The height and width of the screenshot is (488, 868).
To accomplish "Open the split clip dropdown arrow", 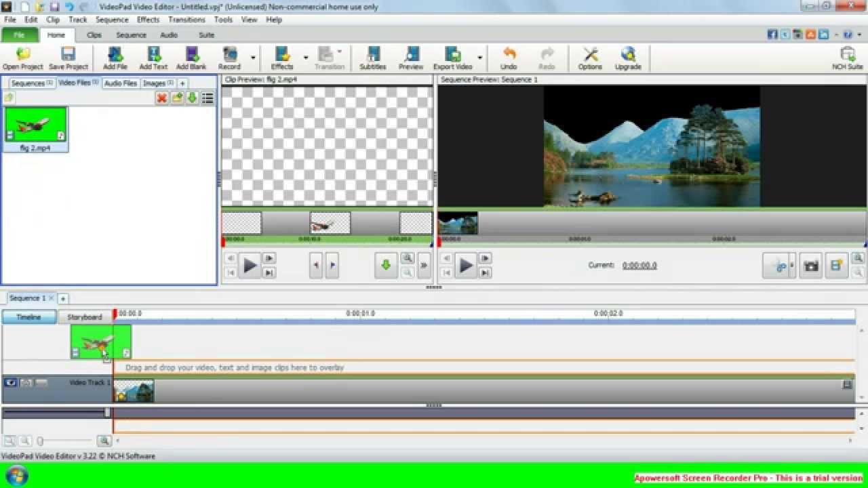I will (x=791, y=266).
